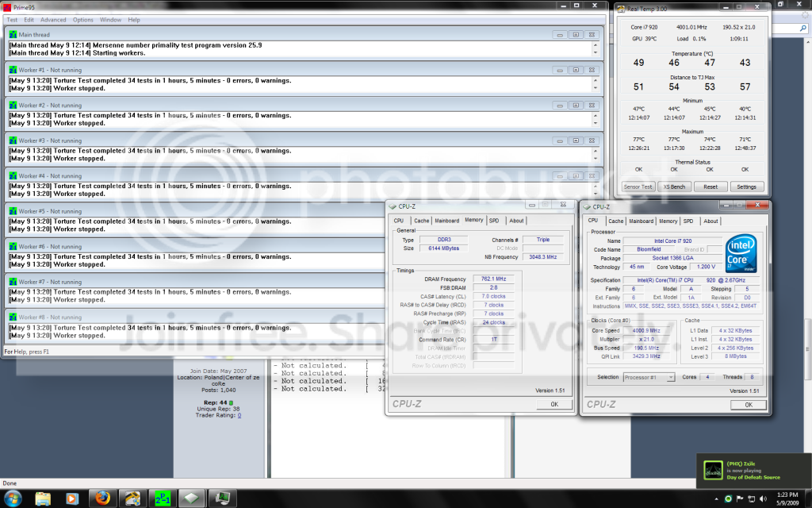Click the Worker #8 window icon
812x508 pixels.
[13, 317]
